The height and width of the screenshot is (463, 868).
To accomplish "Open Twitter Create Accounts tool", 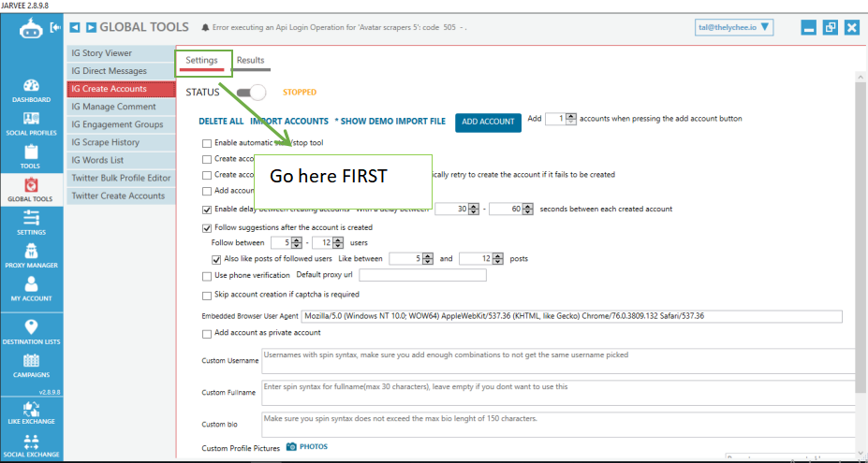I will click(121, 195).
